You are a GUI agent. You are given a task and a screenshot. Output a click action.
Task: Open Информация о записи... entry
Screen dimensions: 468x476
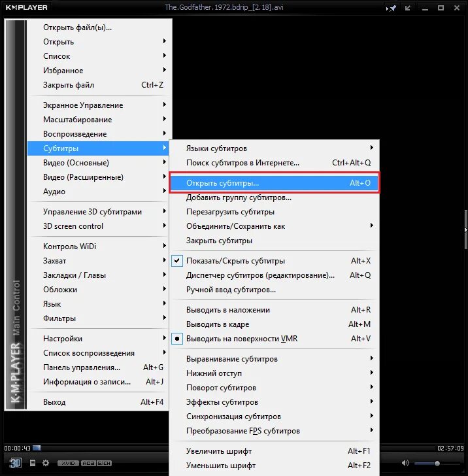[98, 382]
